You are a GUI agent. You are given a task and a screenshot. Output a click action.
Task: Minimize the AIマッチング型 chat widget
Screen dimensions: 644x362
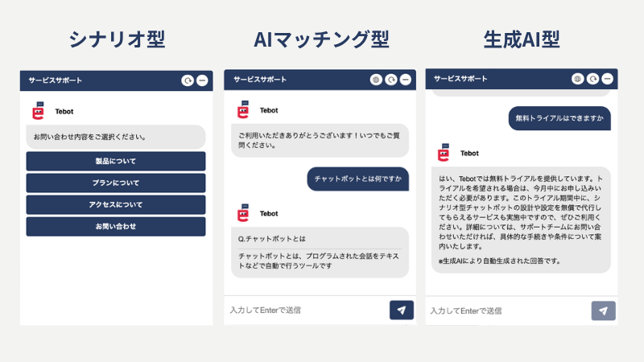tap(405, 80)
